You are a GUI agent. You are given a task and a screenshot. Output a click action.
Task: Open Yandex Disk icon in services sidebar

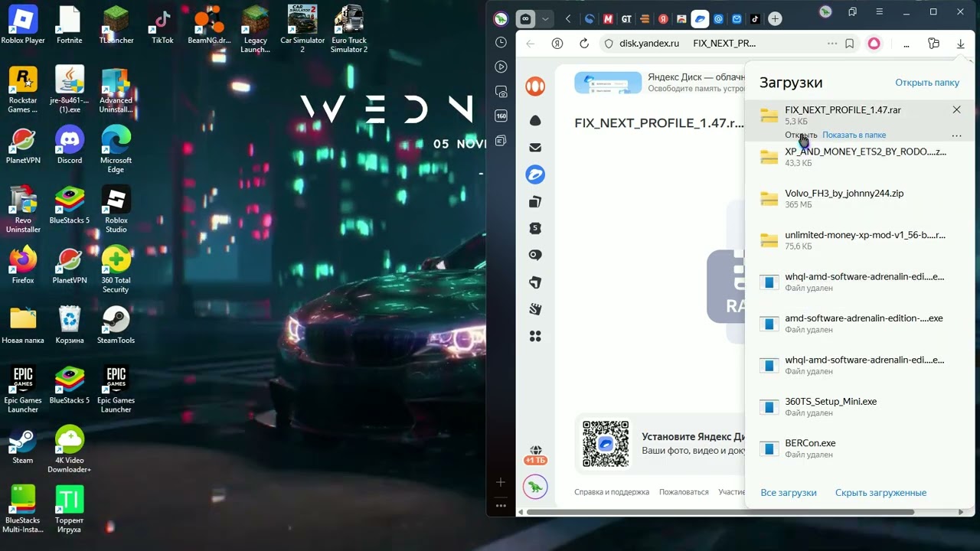click(535, 174)
